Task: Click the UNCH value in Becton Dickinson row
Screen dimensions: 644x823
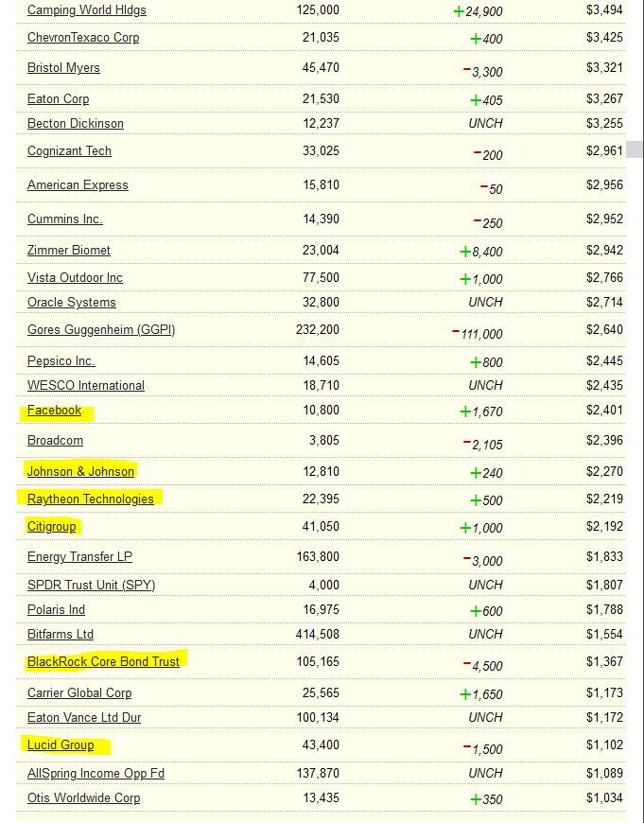Action: click(485, 123)
